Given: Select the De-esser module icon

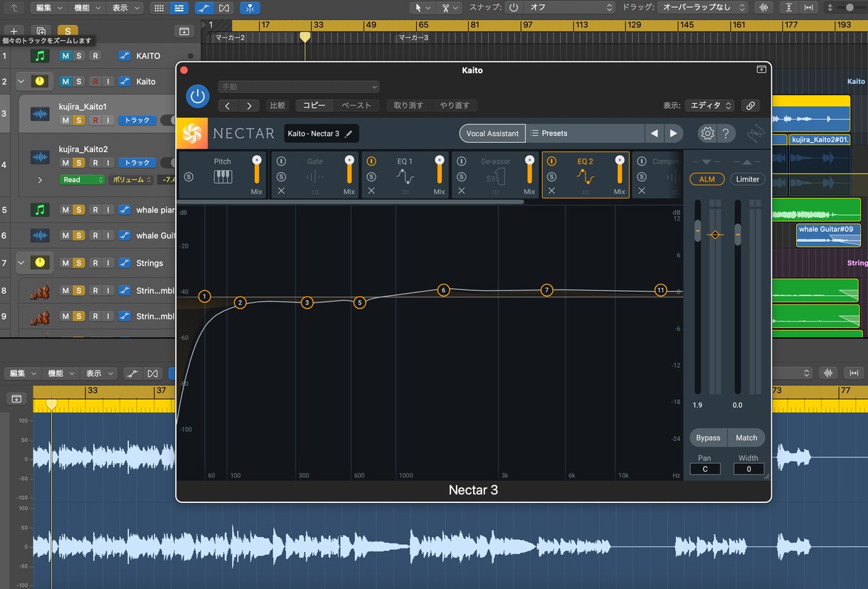Looking at the screenshot, I should coord(495,176).
